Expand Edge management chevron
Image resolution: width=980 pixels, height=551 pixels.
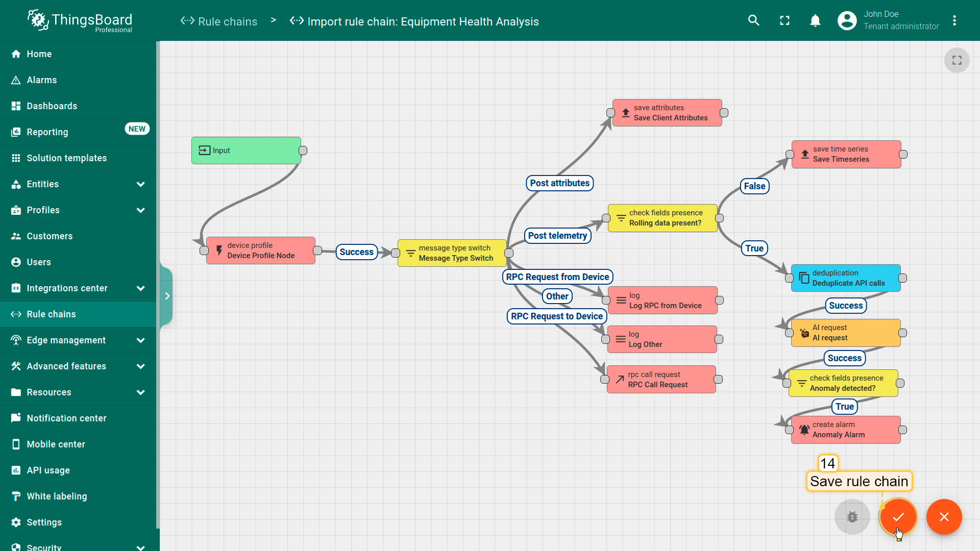click(141, 340)
